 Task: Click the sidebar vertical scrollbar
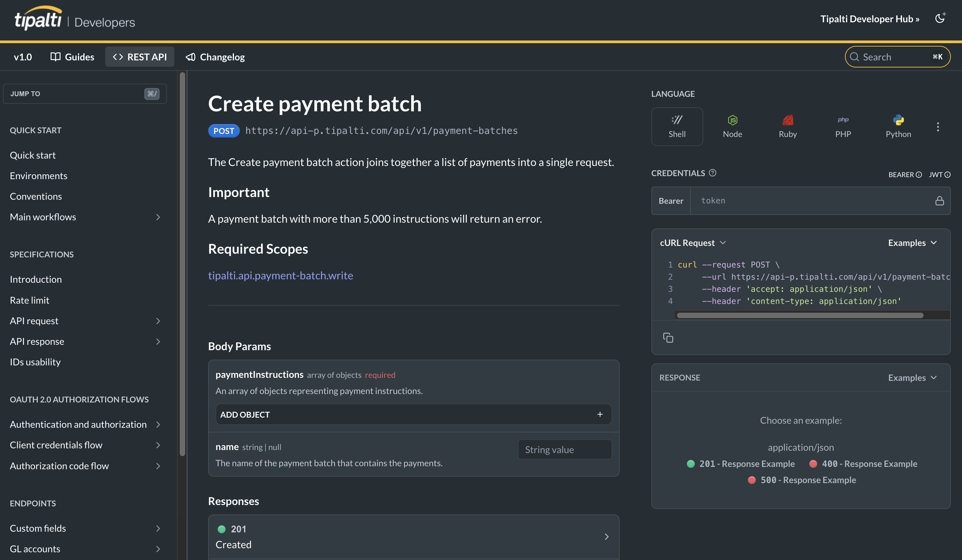[x=182, y=263]
